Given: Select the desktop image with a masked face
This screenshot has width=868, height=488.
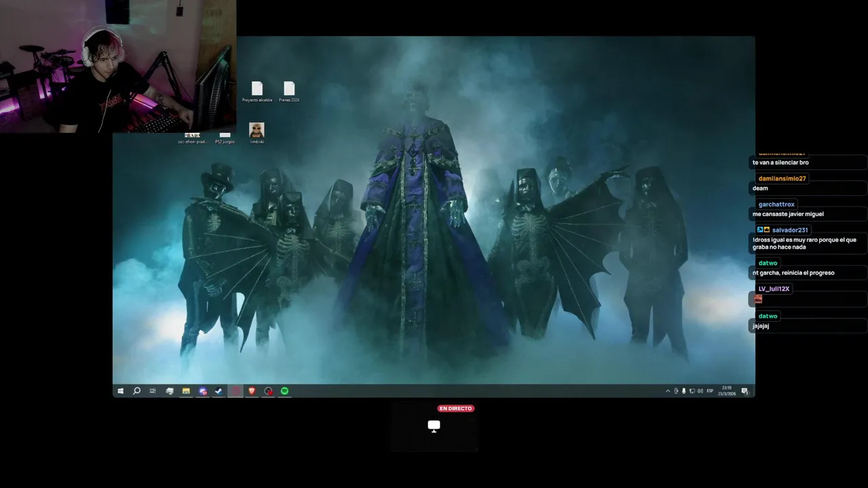Looking at the screenshot, I should pyautogui.click(x=257, y=133).
